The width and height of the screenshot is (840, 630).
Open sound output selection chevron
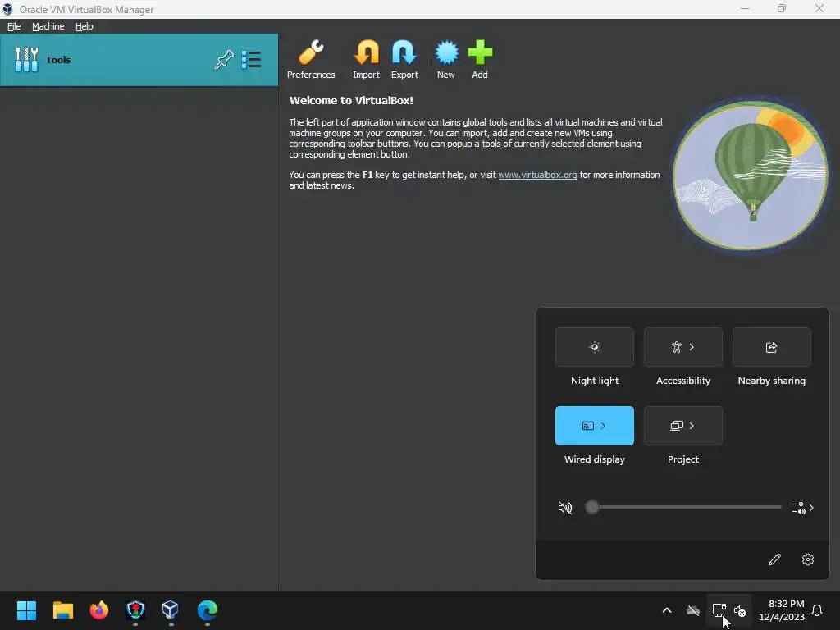[803, 507]
